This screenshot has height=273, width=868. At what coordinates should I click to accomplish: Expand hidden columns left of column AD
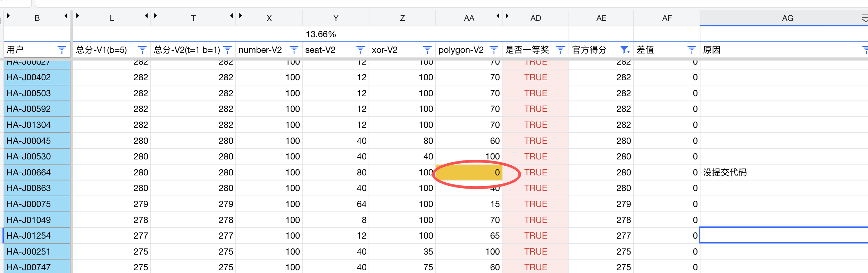[507, 16]
